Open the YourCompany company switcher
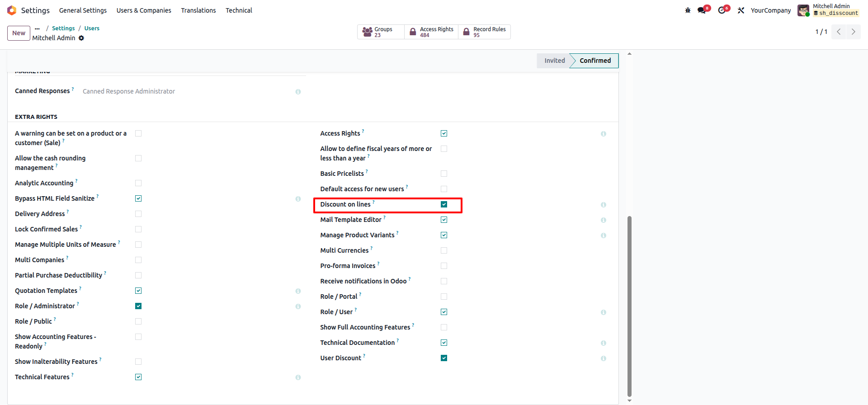This screenshot has height=405, width=868. coord(770,10)
